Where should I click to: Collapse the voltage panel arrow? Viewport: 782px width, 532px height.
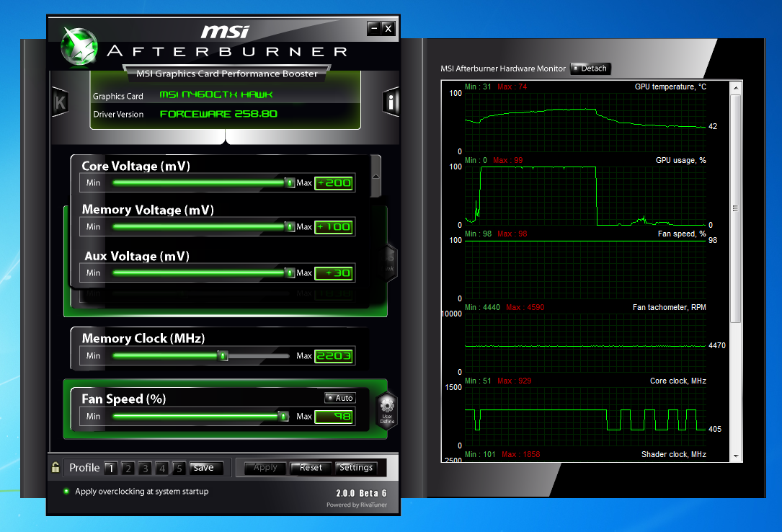[376, 176]
